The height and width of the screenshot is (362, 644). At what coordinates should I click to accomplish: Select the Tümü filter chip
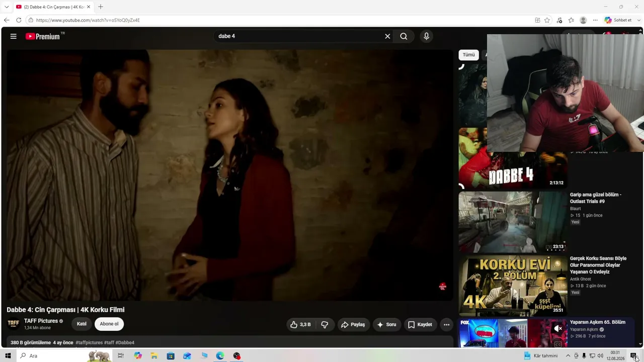tap(468, 55)
